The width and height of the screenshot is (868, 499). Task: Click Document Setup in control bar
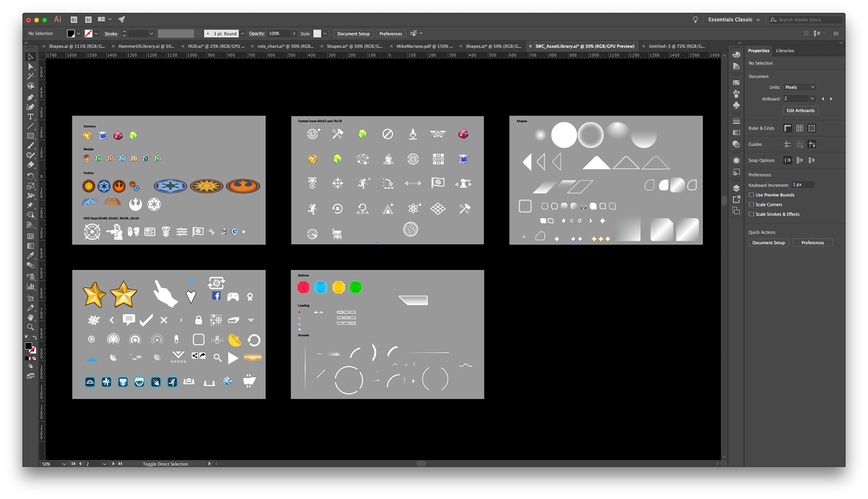[x=353, y=33]
